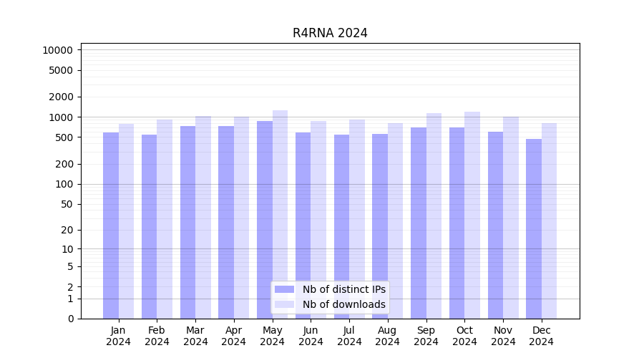Click the Oct 2024 downloads bar

(472, 215)
